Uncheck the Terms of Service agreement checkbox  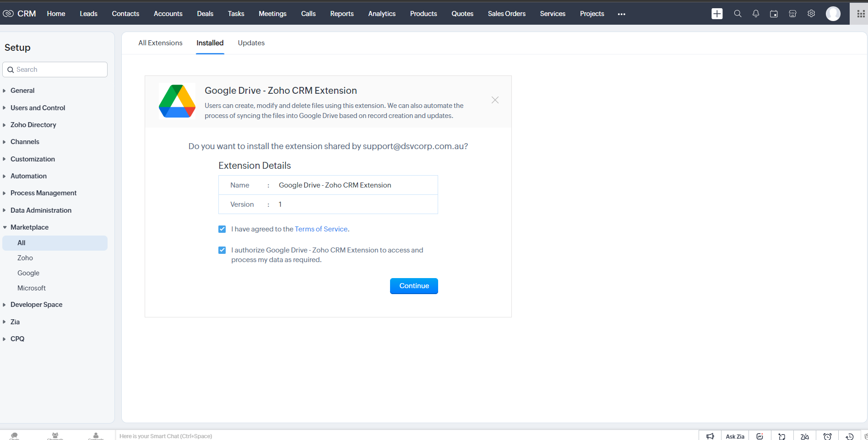click(222, 229)
